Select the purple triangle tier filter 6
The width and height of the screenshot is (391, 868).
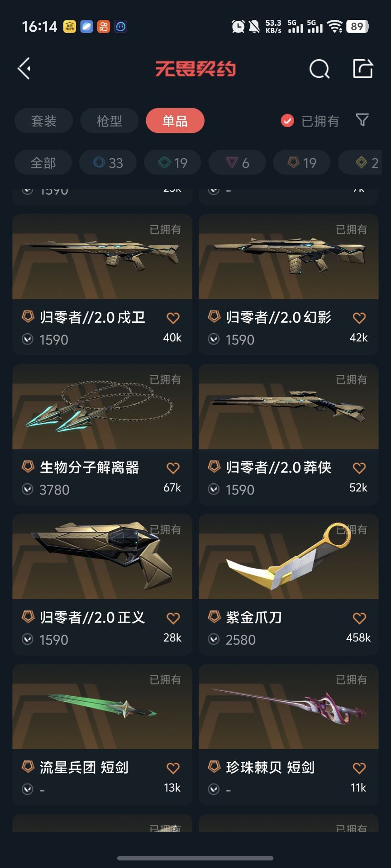click(237, 163)
